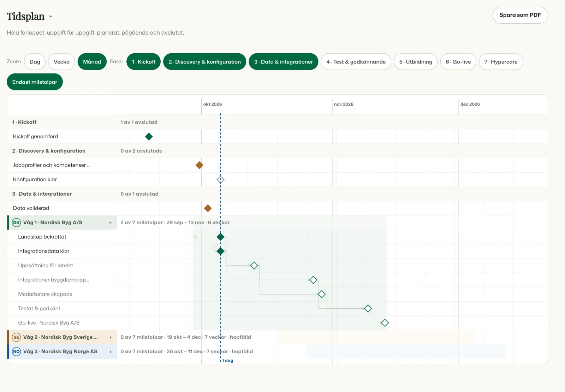The image size is (565, 392).
Task: Click the Testat & godkänt row label
Action: point(39,309)
